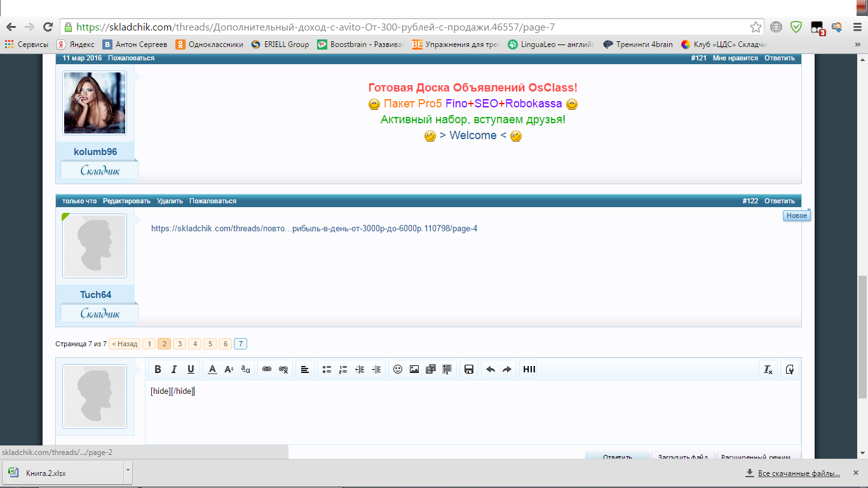Open the font size dropdown
This screenshot has width=868, height=488.
(229, 369)
